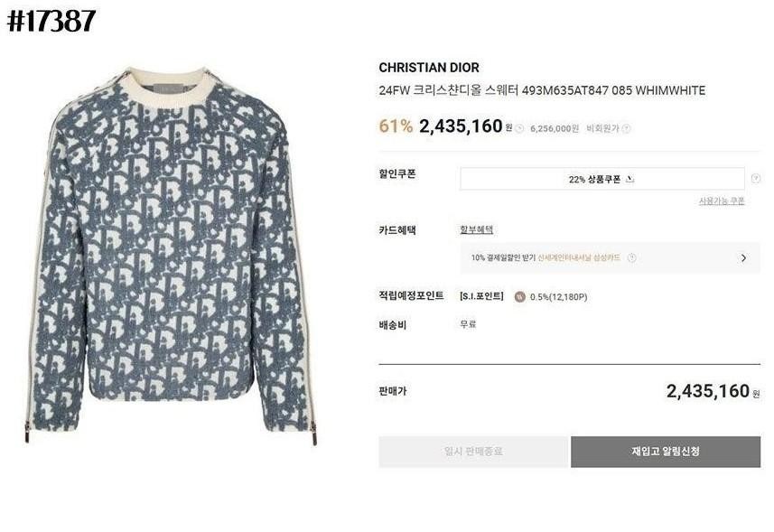Open the help icon next to 비회원가
Image resolution: width=774 pixels, height=532 pixels.
coord(627,129)
